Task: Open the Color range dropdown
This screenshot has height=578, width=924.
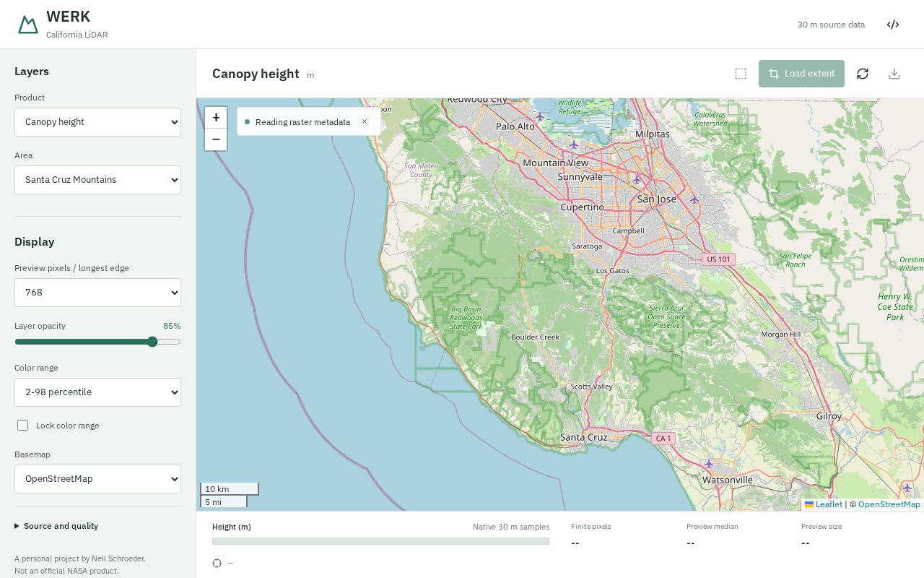Action: pos(97,392)
